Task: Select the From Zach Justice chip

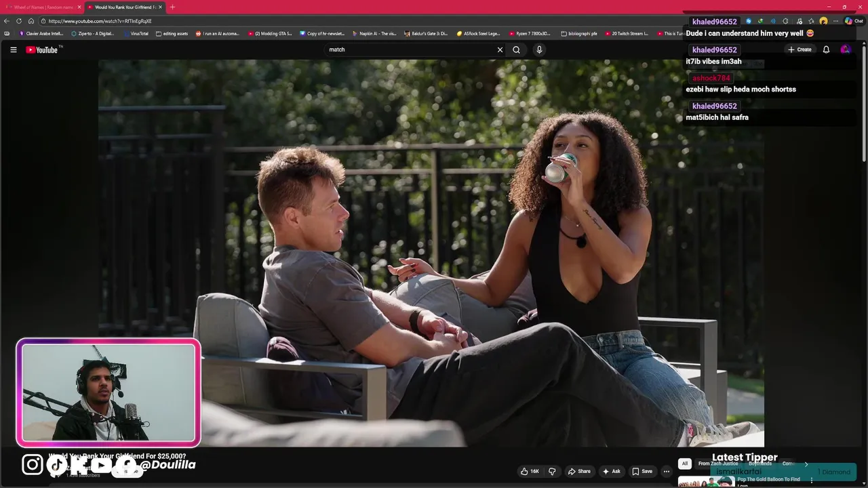Action: tap(717, 464)
